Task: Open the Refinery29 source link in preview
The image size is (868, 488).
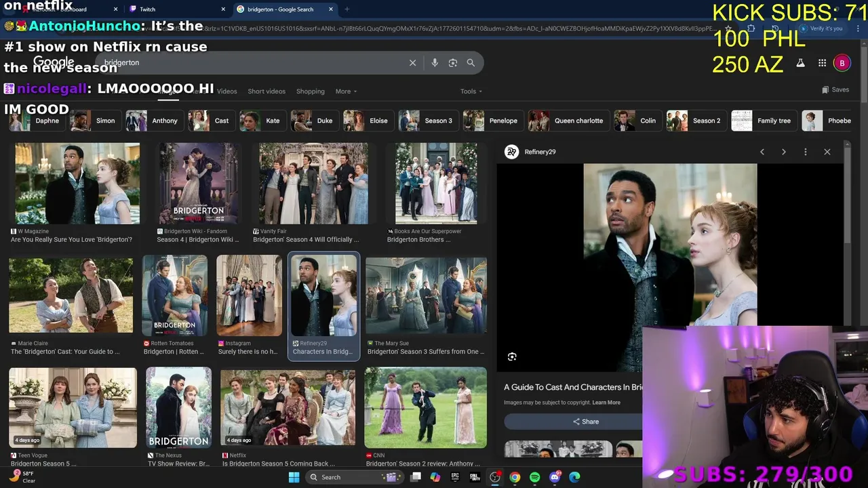Action: 530,152
